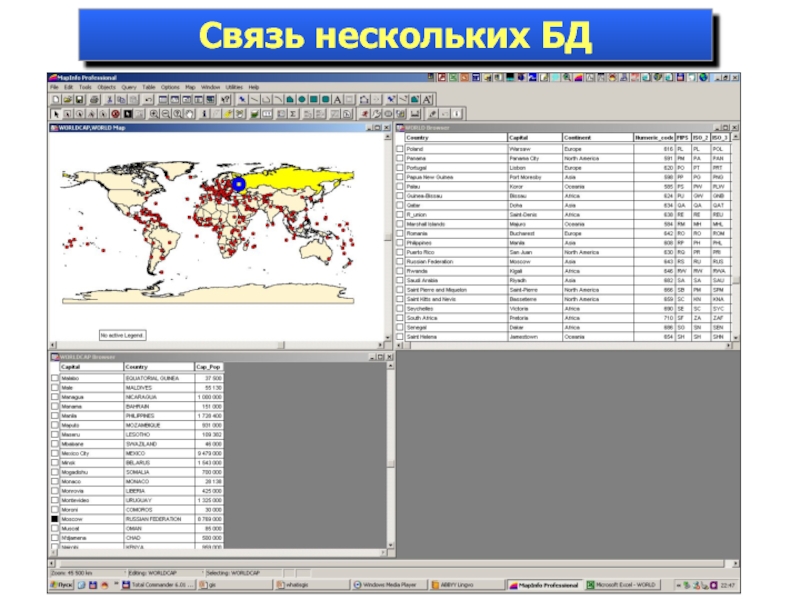800x600 pixels.
Task: Click the Save toolbar icon
Action: click(x=76, y=99)
